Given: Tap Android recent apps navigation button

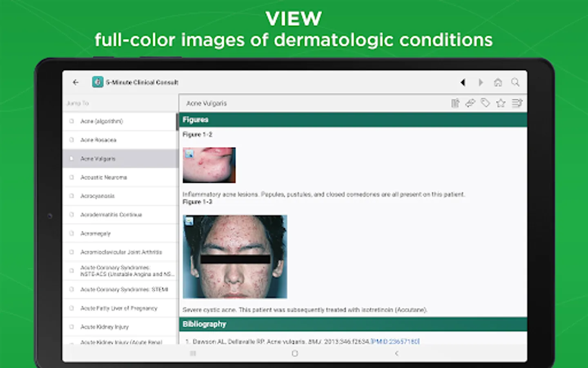Looking at the screenshot, I should 193,353.
